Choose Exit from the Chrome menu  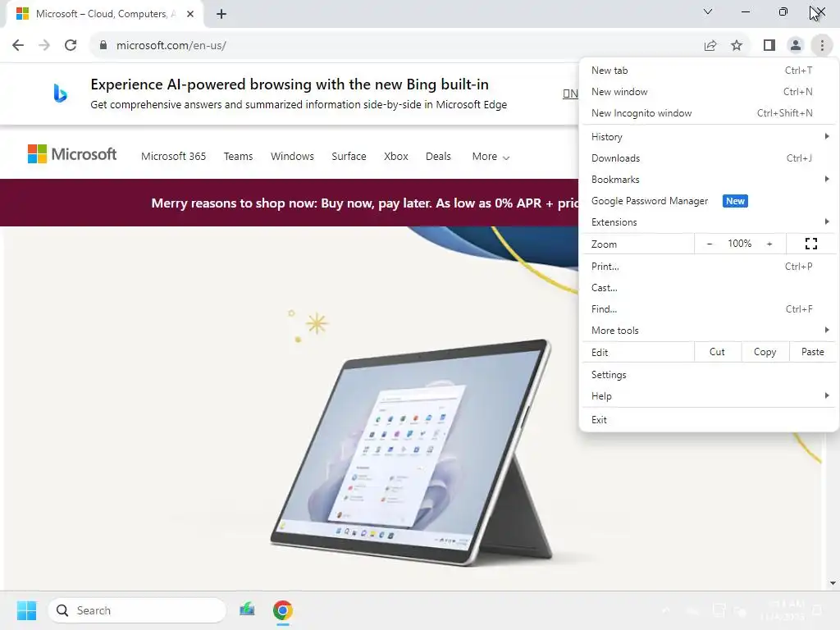pos(708,419)
